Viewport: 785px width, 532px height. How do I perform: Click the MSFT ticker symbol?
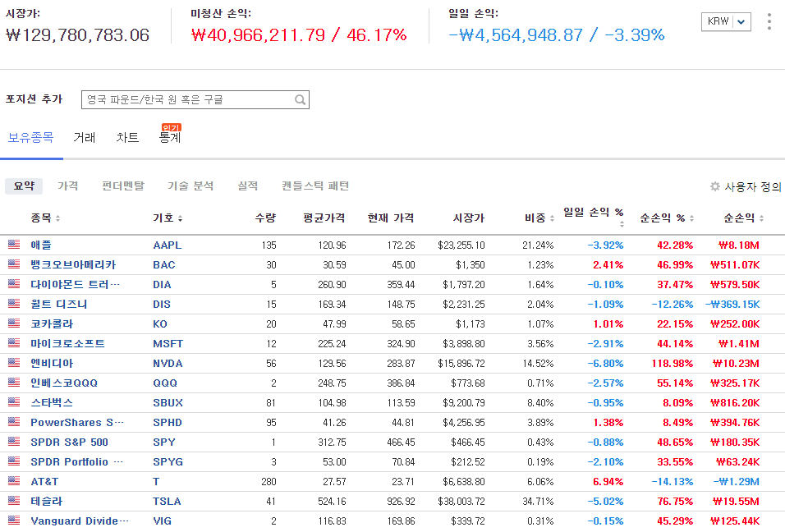tap(168, 344)
